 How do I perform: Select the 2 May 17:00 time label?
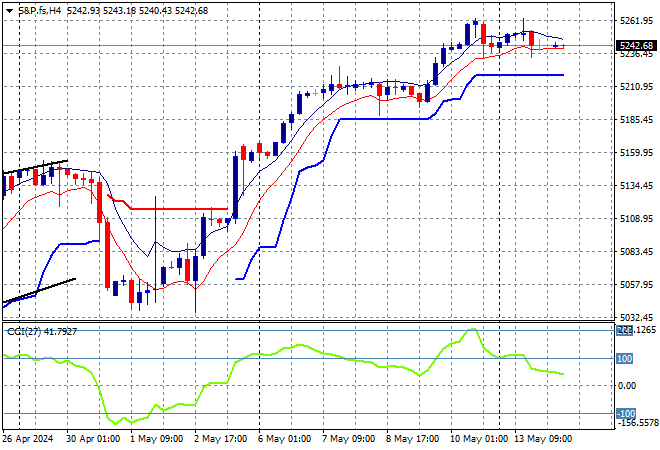pyautogui.click(x=221, y=439)
